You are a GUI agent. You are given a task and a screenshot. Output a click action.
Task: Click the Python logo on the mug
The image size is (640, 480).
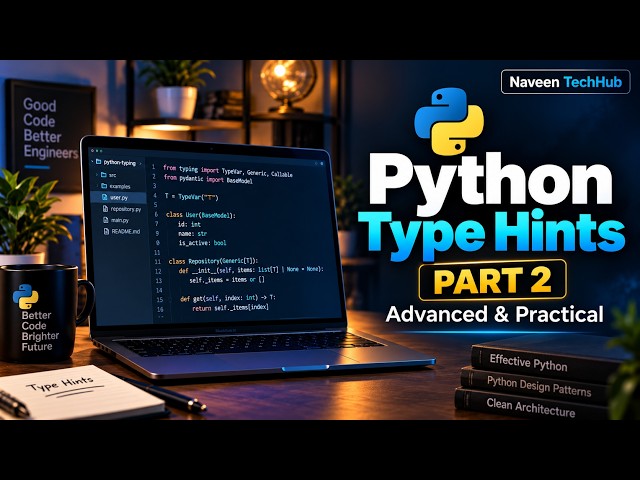(x=25, y=296)
